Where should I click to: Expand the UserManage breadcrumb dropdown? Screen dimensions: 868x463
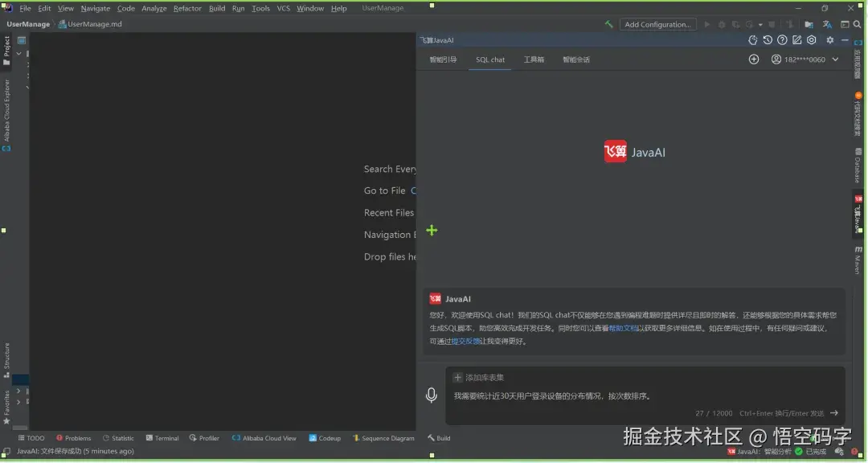click(28, 24)
